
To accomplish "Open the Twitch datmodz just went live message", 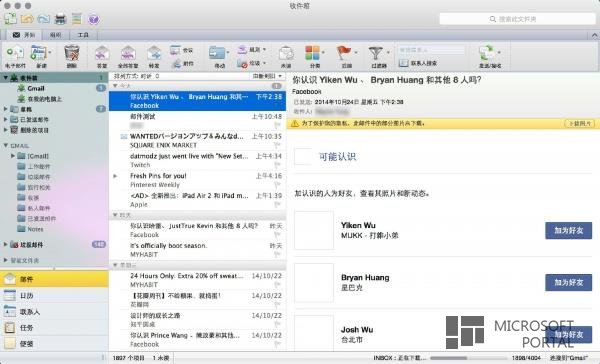I will [197, 160].
